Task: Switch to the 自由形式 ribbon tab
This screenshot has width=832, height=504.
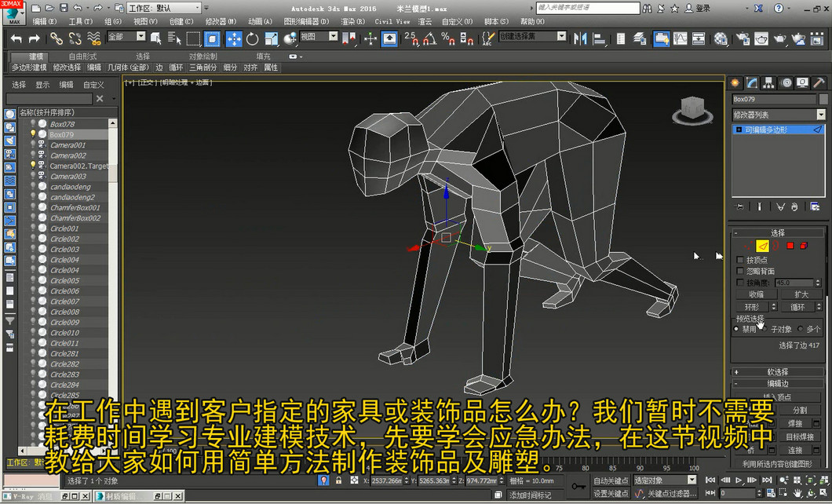Action: point(82,57)
